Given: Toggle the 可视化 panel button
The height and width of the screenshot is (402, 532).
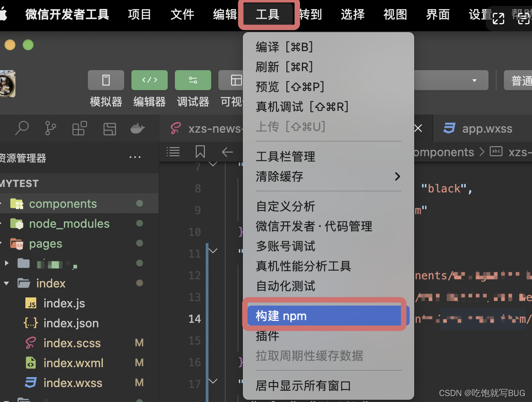Looking at the screenshot, I should tap(231, 80).
